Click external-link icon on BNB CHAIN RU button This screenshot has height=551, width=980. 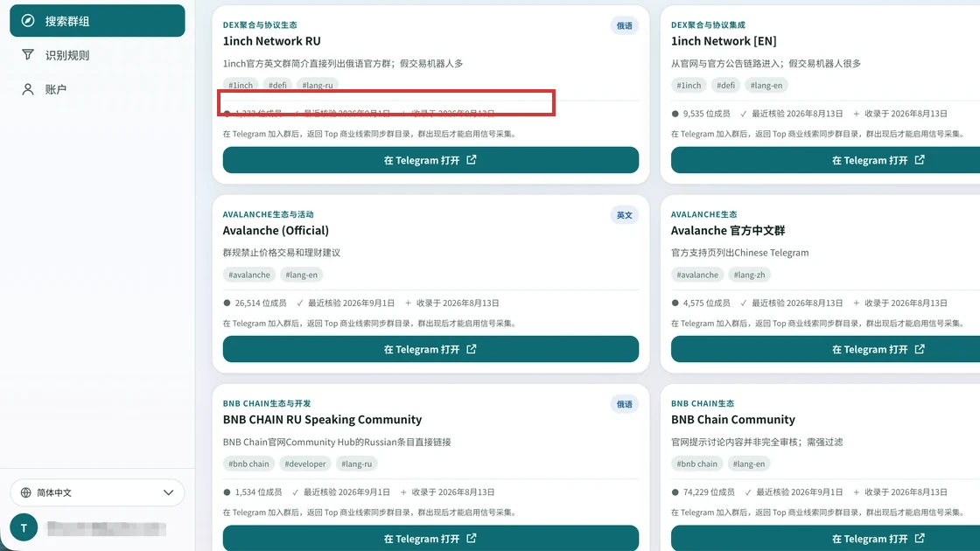pos(472,538)
